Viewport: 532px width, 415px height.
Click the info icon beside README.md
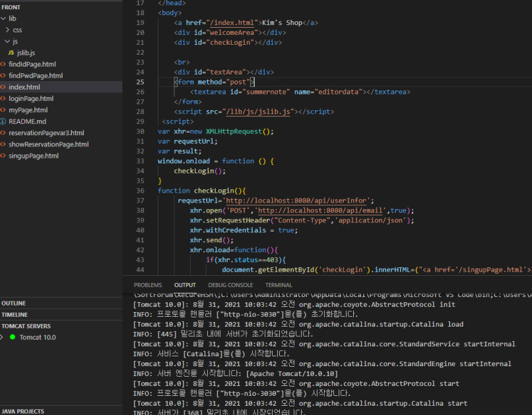(3, 121)
